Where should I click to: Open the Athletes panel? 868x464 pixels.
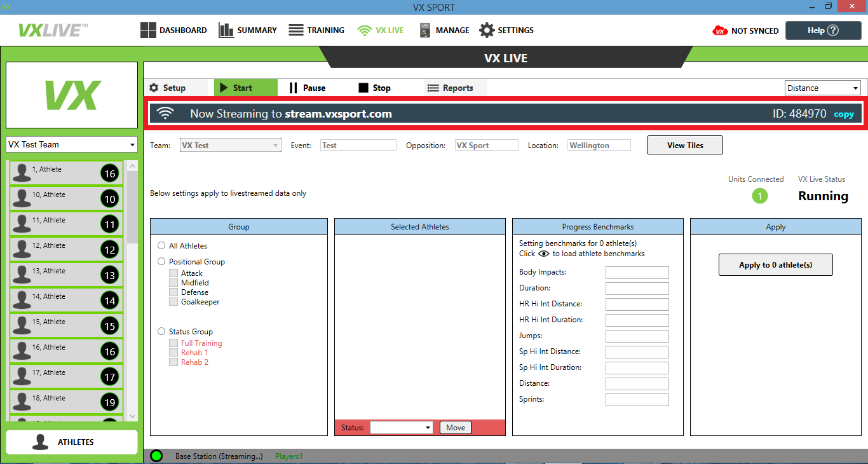click(71, 442)
